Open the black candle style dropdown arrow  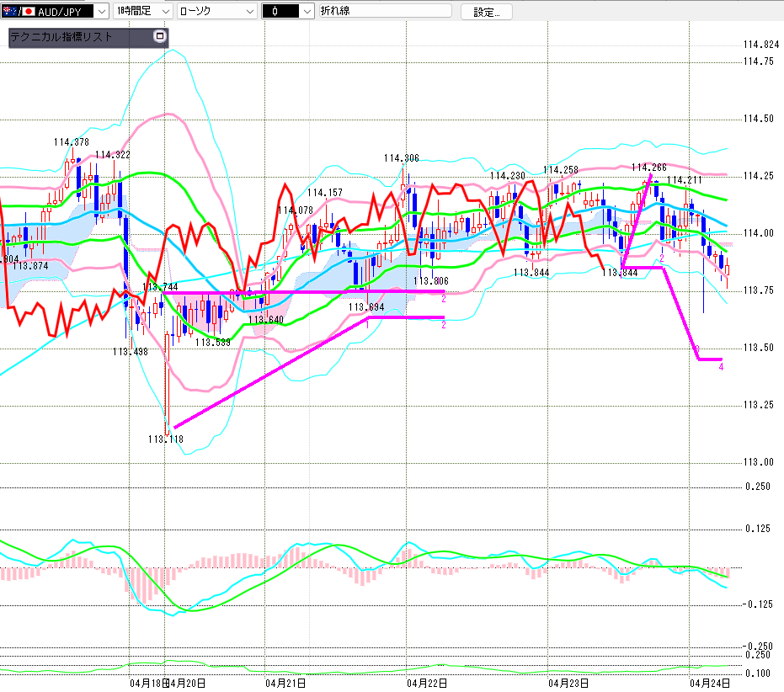click(x=307, y=12)
